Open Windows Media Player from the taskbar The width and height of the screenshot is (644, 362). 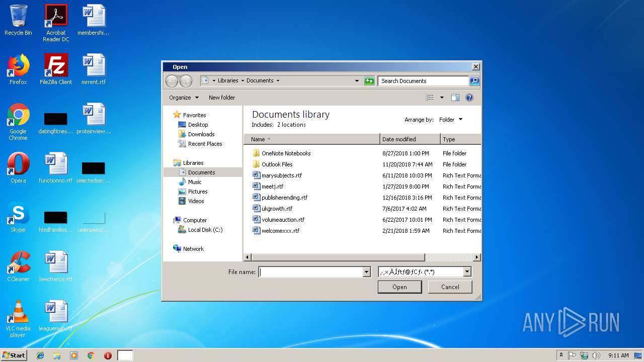point(74,355)
